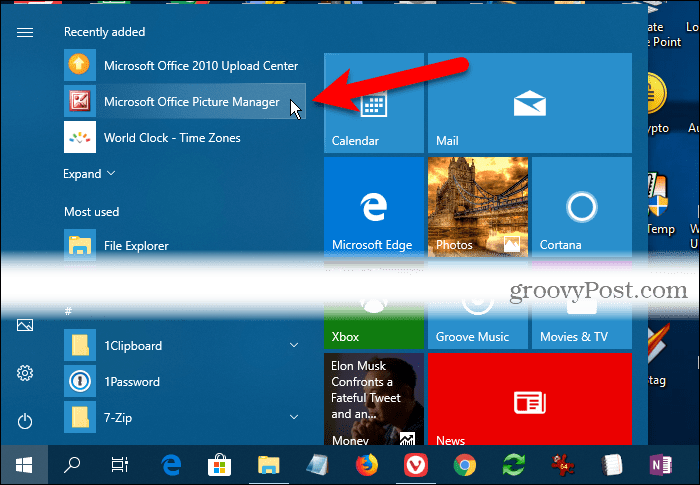Screen dimensions: 700x485
Task: Open the slanted notebook taskbar icon beside File Explorer
Action: (x=317, y=465)
